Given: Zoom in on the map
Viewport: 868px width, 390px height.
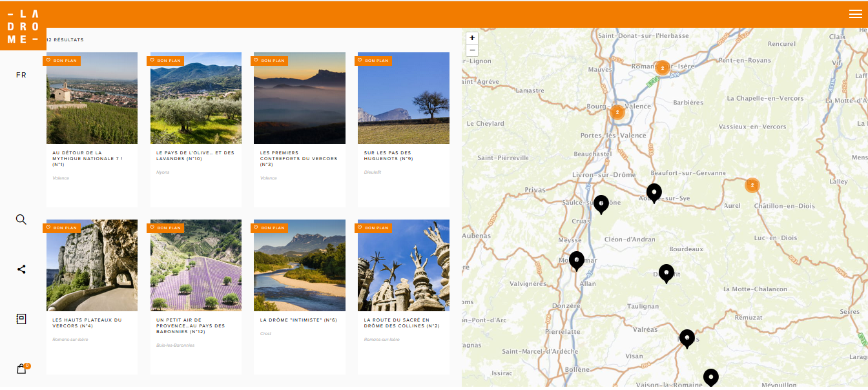Looking at the screenshot, I should point(472,38).
